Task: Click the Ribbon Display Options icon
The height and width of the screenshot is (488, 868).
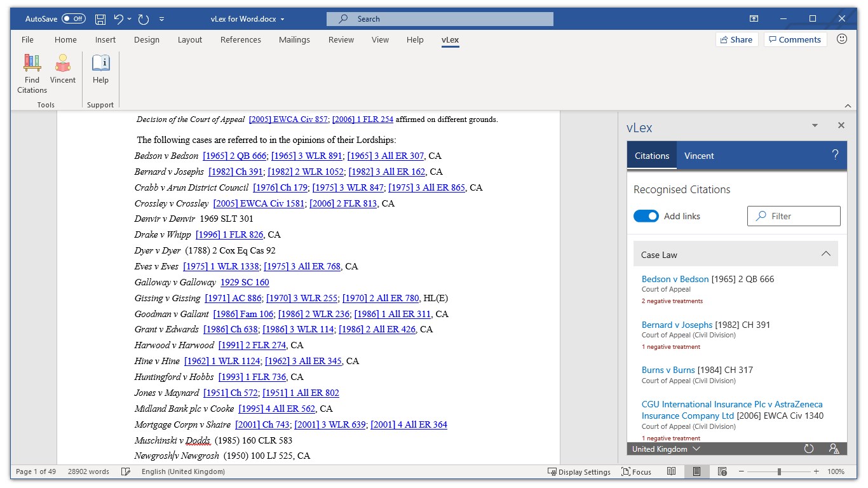Action: coord(754,19)
